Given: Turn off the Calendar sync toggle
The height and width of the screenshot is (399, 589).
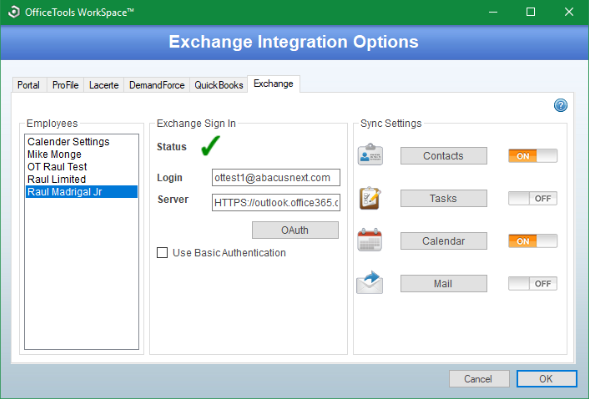Looking at the screenshot, I should [533, 241].
